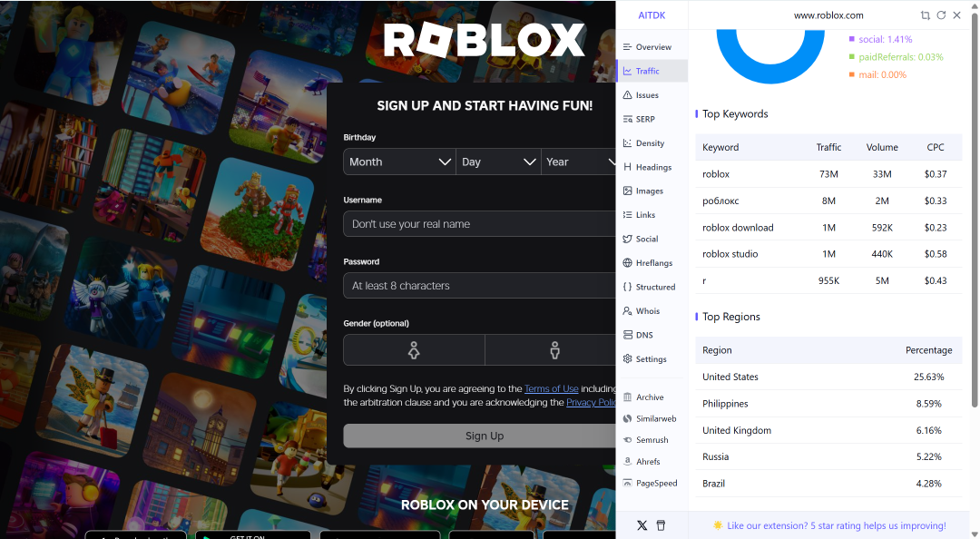Click the paidReferrals 0.03% legend entry
This screenshot has width=980, height=539.
[897, 57]
